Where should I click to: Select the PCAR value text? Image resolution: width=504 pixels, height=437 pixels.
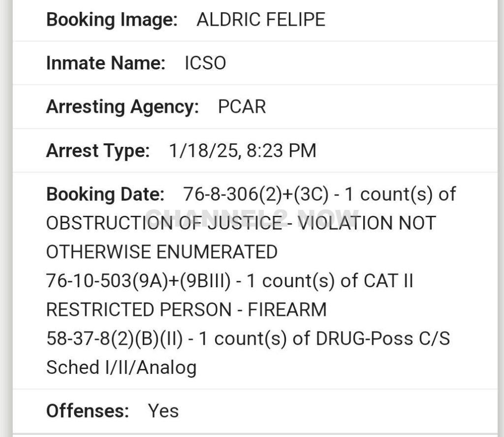[x=242, y=107]
